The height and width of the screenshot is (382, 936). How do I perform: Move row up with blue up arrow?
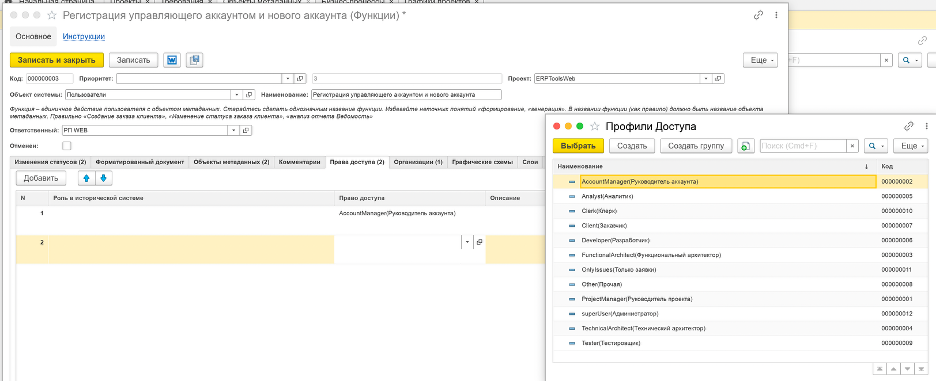[87, 178]
